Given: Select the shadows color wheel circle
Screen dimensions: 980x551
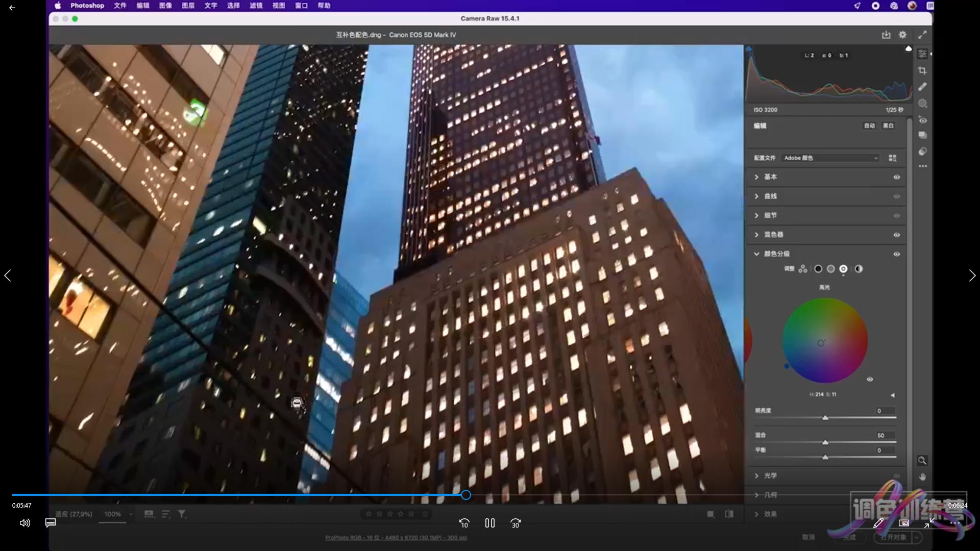Looking at the screenshot, I should click(818, 269).
